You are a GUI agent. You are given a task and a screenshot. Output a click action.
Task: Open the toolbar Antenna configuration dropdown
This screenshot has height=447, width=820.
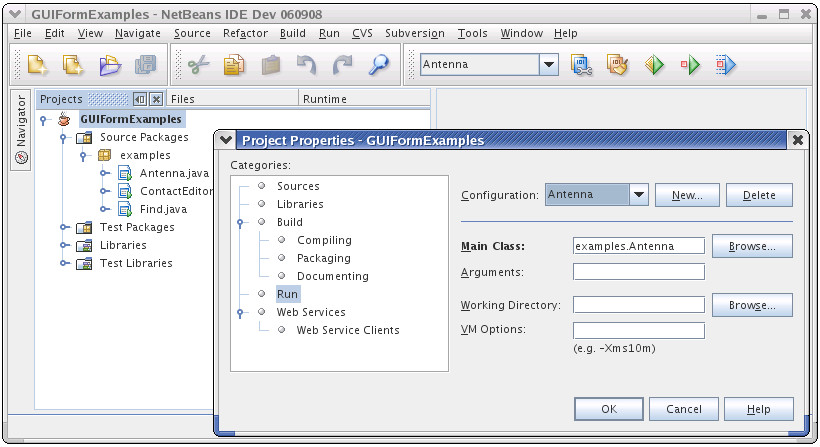click(x=549, y=65)
